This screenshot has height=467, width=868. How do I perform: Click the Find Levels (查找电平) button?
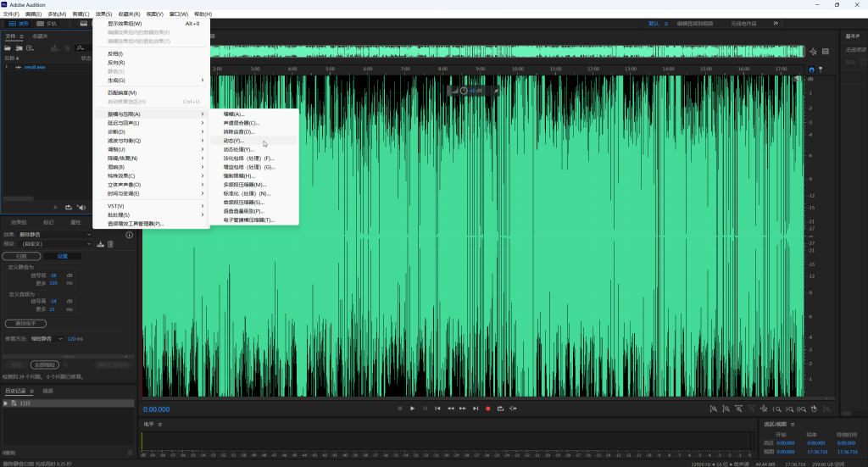pyautogui.click(x=25, y=324)
